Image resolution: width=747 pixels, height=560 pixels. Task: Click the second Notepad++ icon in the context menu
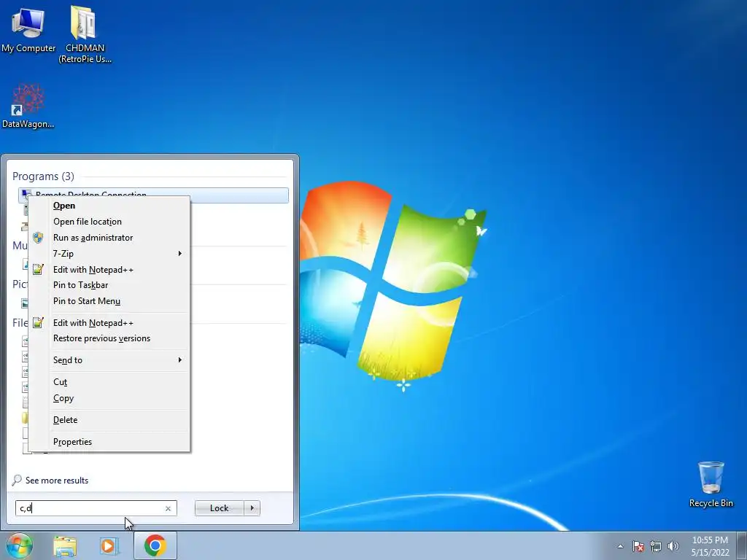coord(38,323)
